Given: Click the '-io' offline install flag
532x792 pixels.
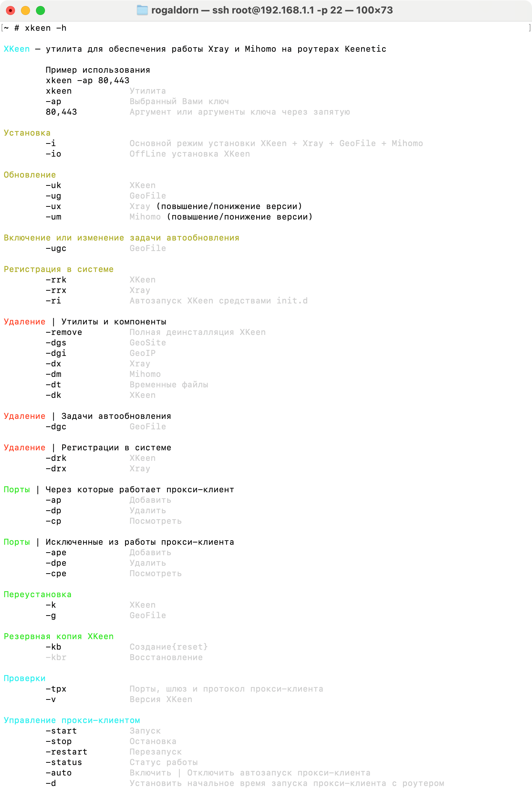Looking at the screenshot, I should tap(53, 154).
